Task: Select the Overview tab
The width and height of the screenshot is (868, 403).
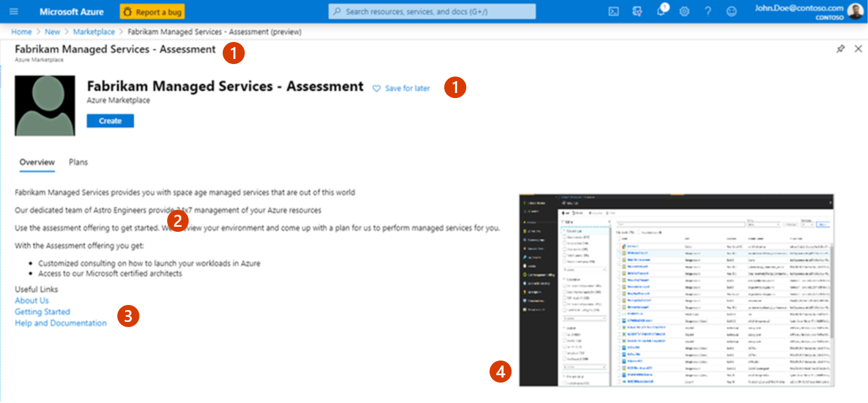Action: [36, 162]
